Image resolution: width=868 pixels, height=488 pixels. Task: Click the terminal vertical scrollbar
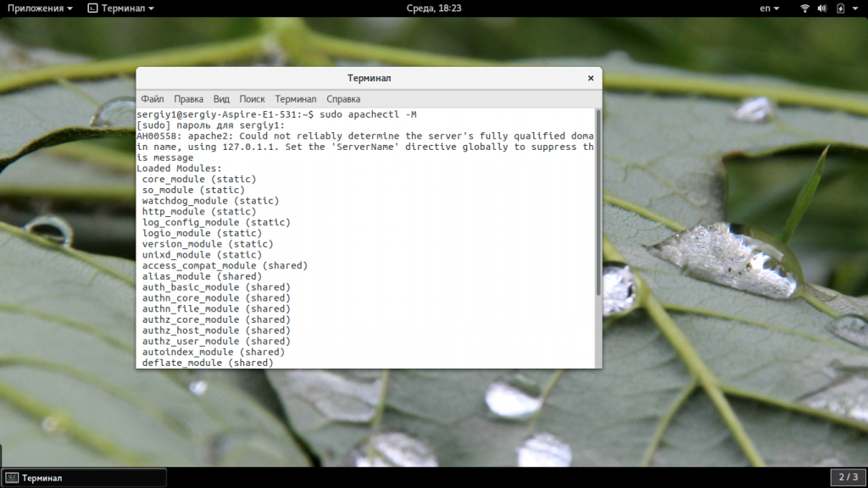point(598,202)
